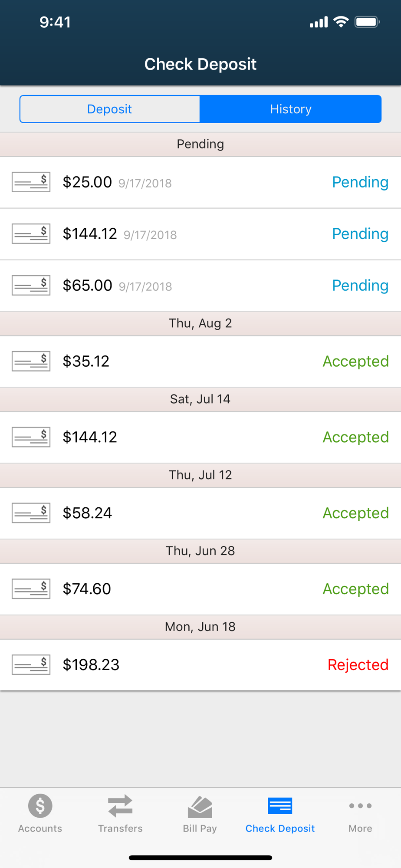Viewport: 401px width, 868px height.
Task: Tap check icon beside $35.12 deposit
Action: (31, 361)
